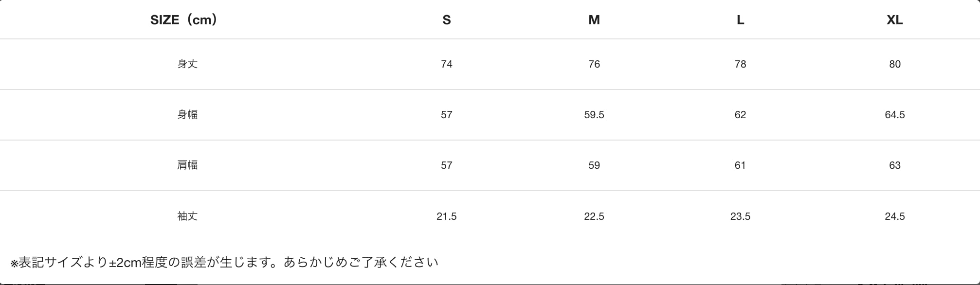Select the M size column header
The image size is (980, 285).
594,20
